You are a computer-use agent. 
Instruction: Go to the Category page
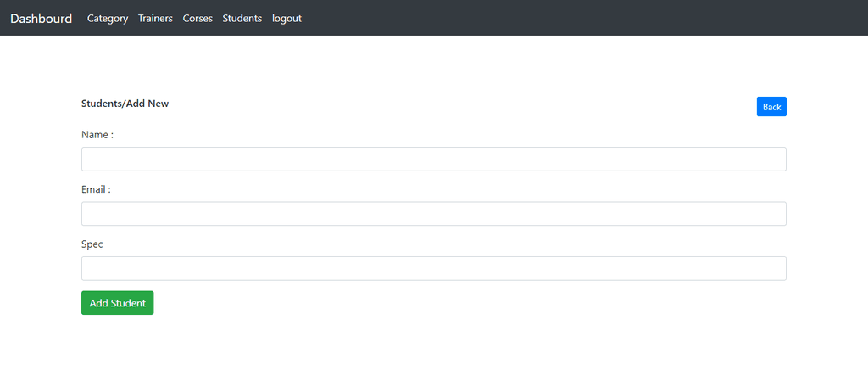coord(108,19)
